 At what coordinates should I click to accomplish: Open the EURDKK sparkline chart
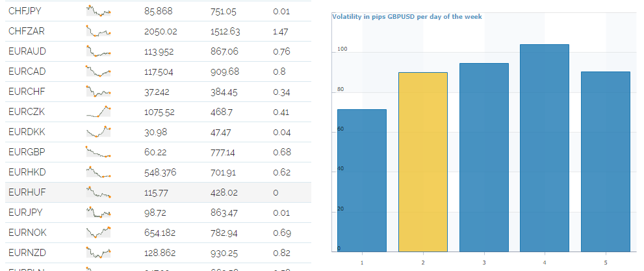[x=99, y=132]
